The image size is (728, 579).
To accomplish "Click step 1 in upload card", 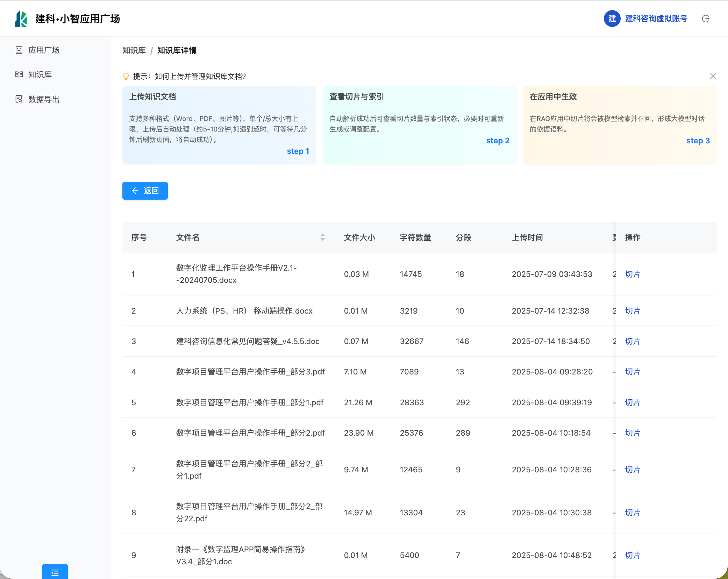I will [x=298, y=151].
